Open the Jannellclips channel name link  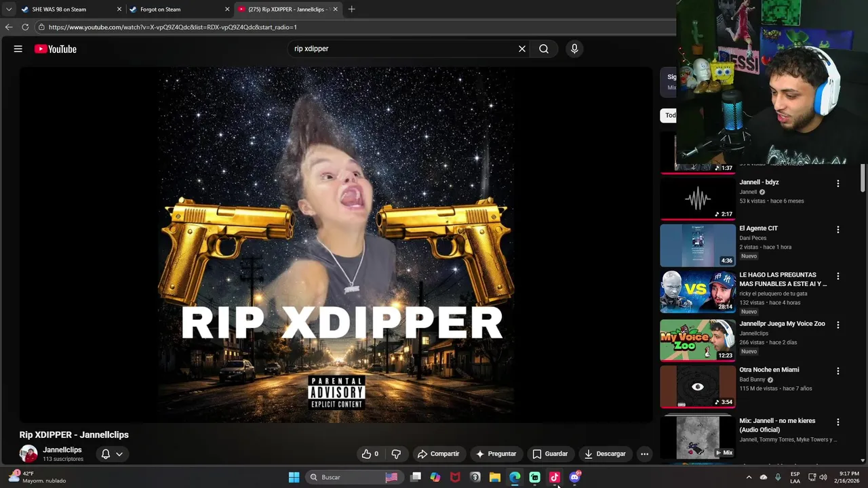(x=62, y=450)
